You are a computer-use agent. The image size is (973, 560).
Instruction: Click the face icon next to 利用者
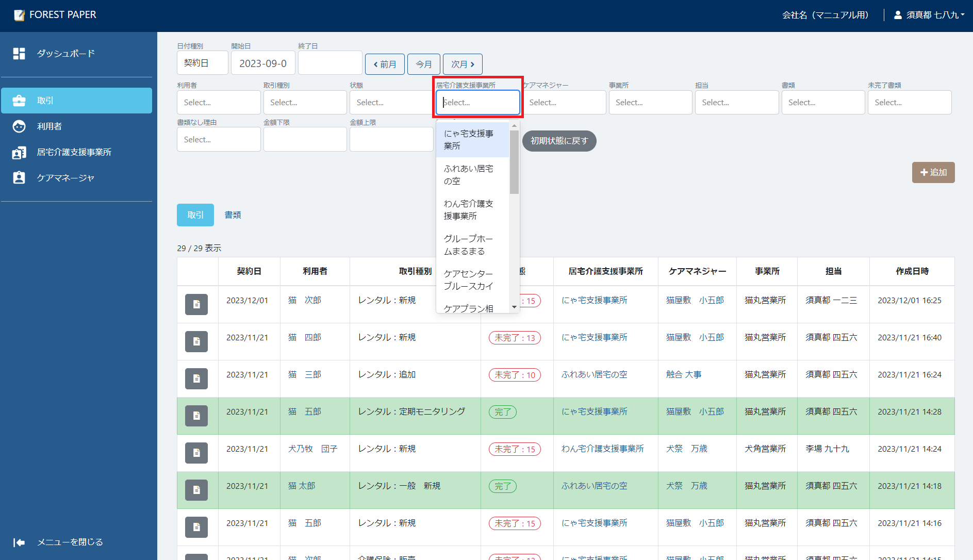pos(19,126)
